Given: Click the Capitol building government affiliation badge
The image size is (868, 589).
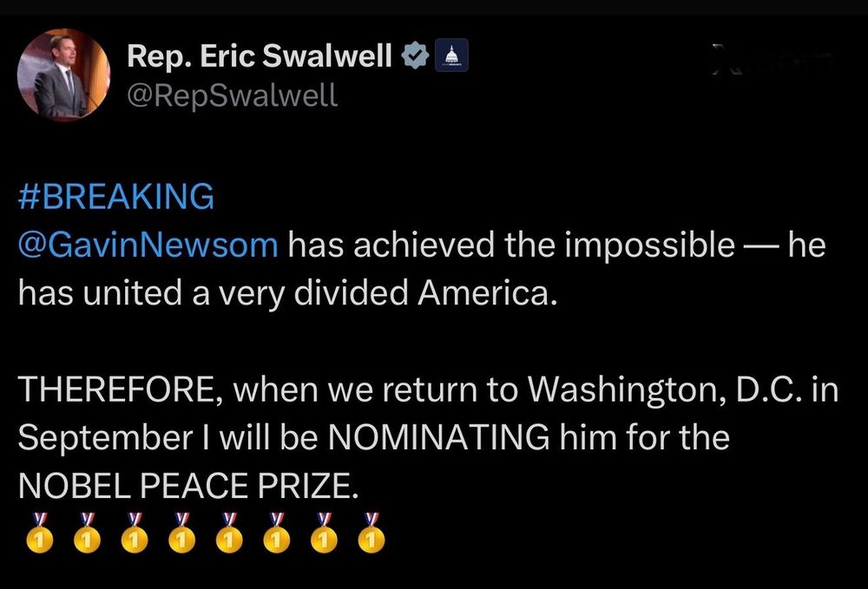Looking at the screenshot, I should point(451,56).
